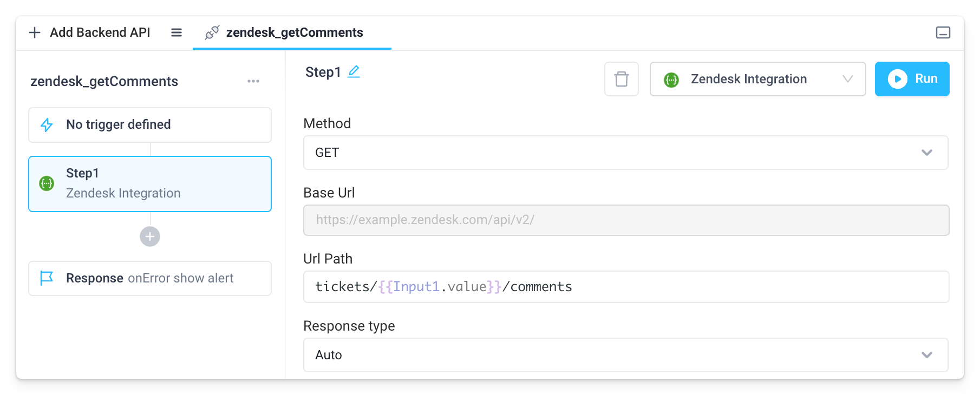Click the Zendesk logo in the integration selector
Viewport: 980px width, 395px height.
671,79
